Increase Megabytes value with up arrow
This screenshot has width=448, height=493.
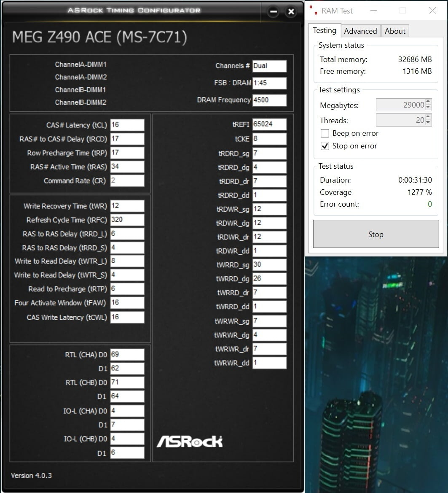pyautogui.click(x=428, y=102)
